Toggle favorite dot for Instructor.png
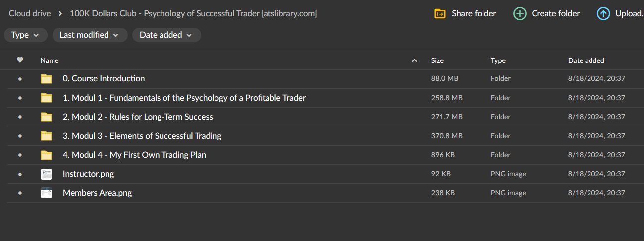 (x=20, y=174)
